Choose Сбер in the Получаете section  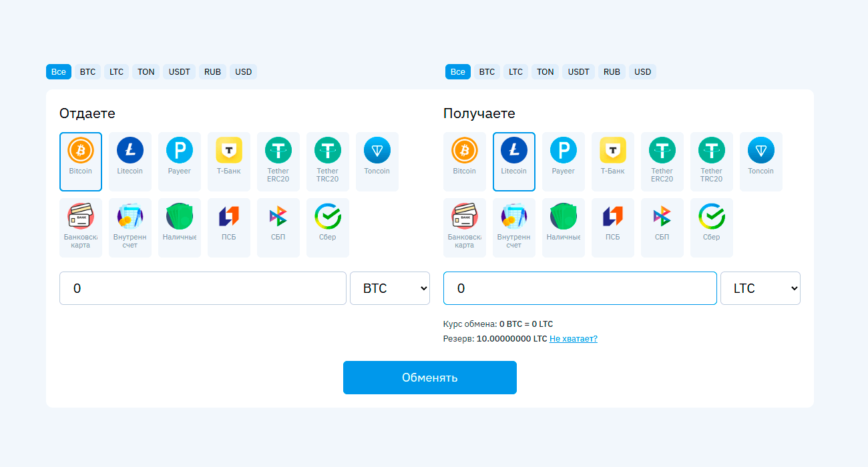[x=712, y=228]
